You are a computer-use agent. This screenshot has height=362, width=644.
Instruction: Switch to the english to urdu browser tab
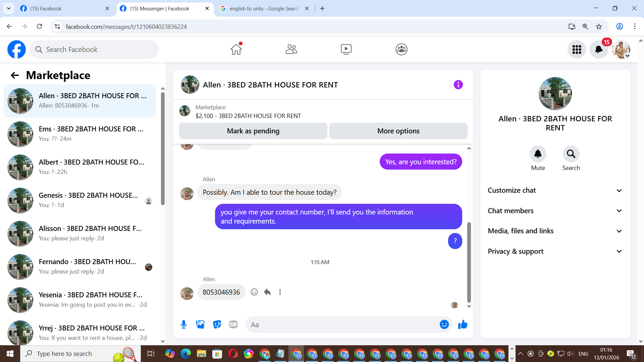264,8
